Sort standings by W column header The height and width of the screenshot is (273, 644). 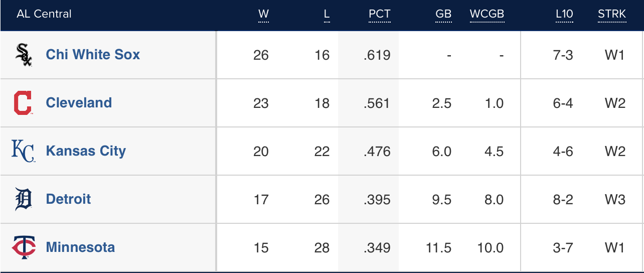tap(263, 14)
